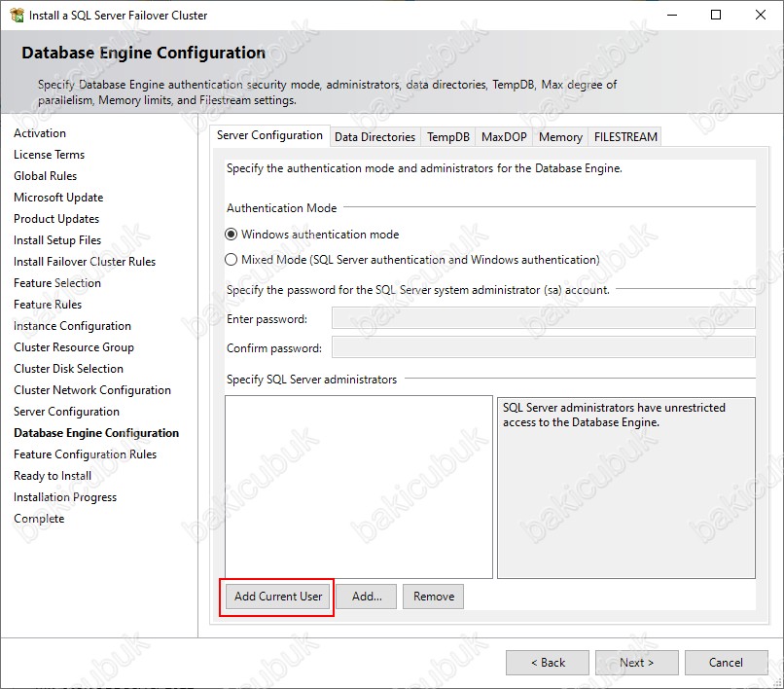The height and width of the screenshot is (689, 784).
Task: Select Install Setup Files step
Action: click(57, 240)
